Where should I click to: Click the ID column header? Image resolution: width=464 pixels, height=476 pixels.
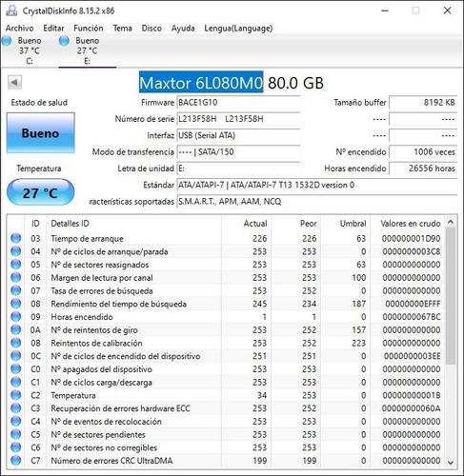tap(35, 224)
